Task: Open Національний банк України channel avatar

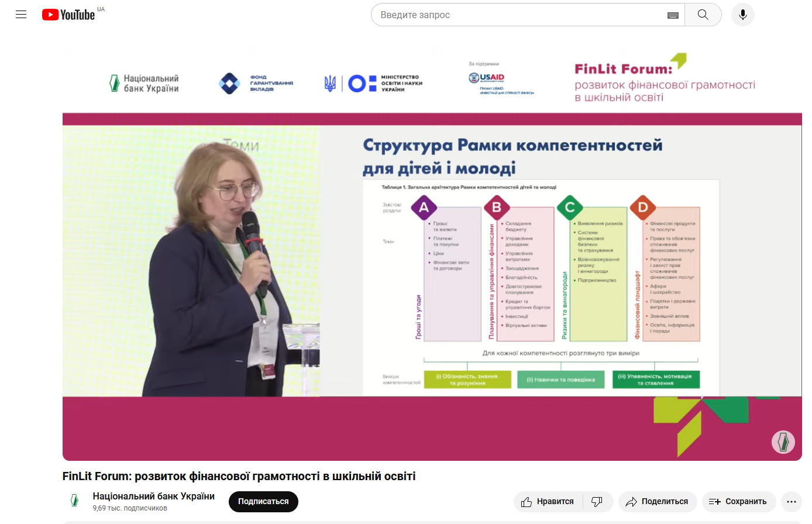Action: click(x=74, y=501)
